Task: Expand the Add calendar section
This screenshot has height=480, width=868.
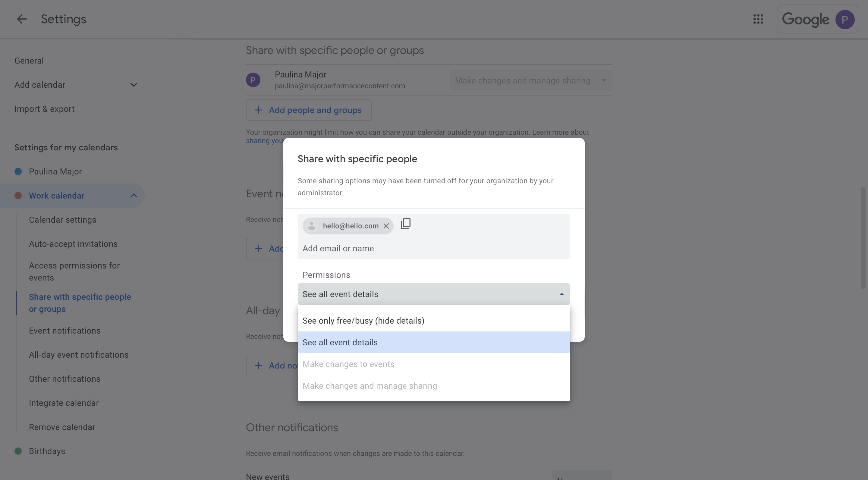Action: tap(134, 85)
